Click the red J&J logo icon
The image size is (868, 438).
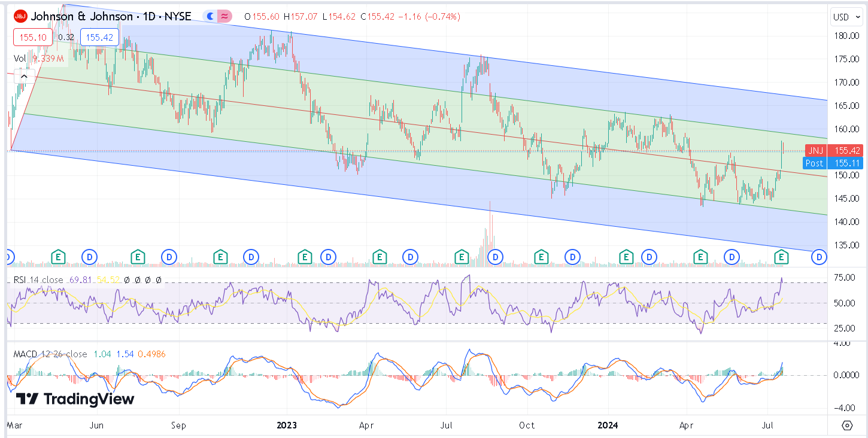pos(20,16)
